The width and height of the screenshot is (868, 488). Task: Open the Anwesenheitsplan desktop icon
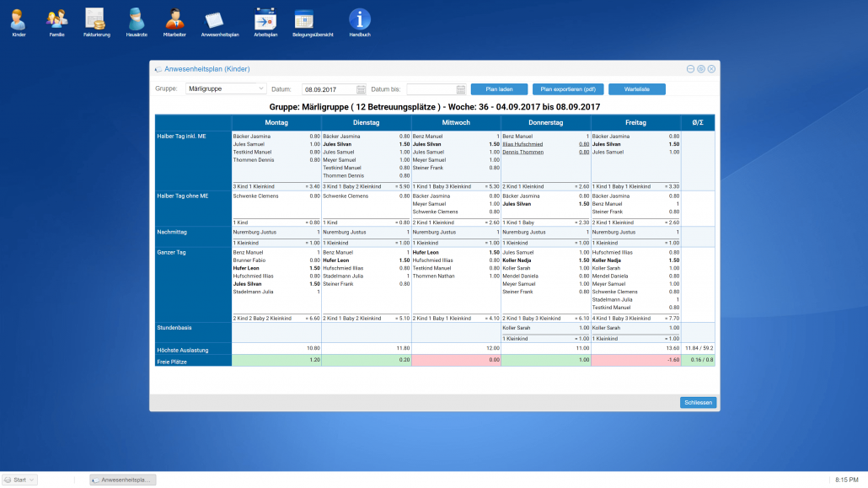(220, 23)
